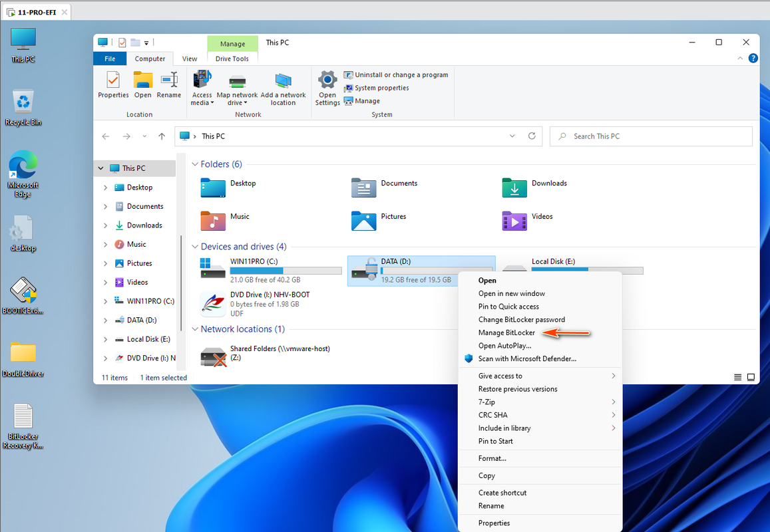770x532 pixels.
Task: Open BOOTICE desktop icon
Action: pyautogui.click(x=23, y=295)
